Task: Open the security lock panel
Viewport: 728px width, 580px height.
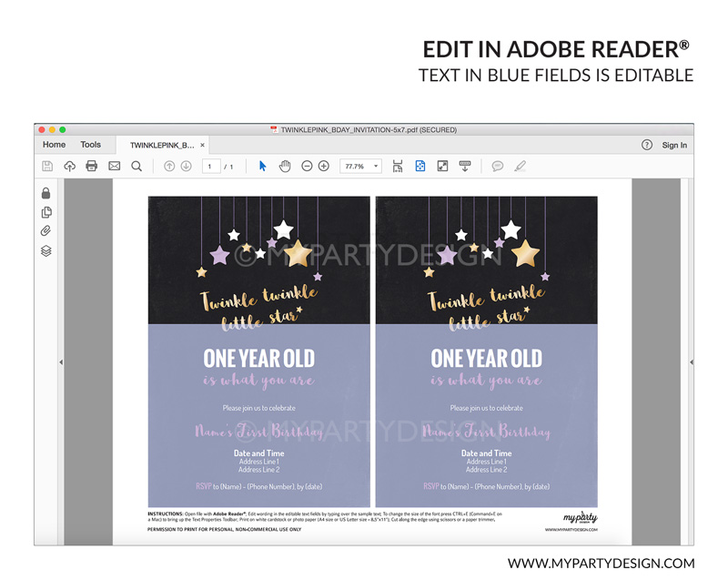Action: coord(46,193)
